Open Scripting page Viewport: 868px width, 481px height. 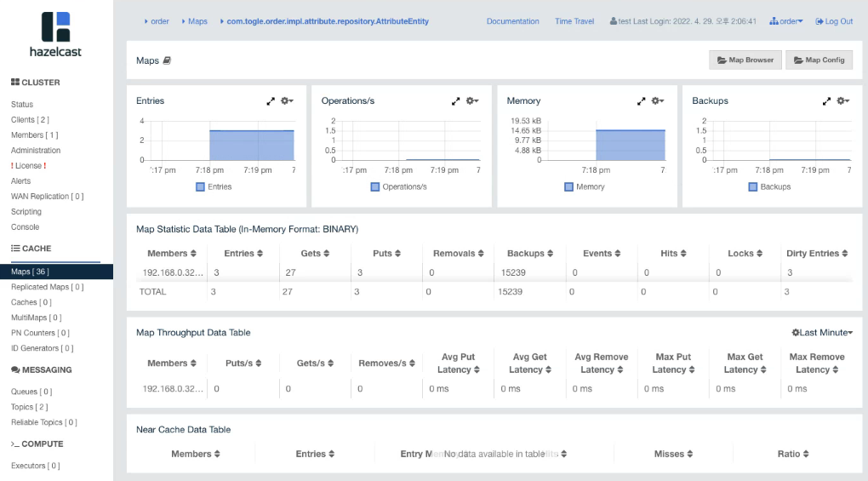click(26, 212)
